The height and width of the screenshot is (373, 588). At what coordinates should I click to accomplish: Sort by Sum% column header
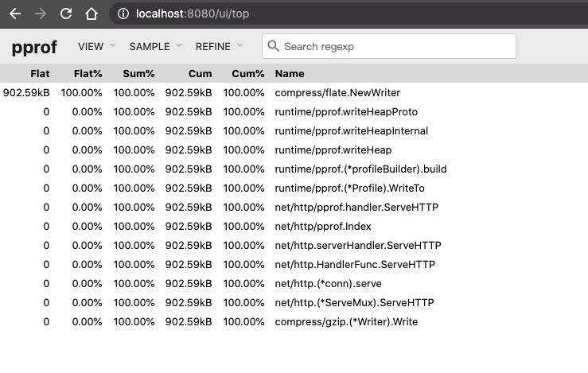tap(138, 74)
